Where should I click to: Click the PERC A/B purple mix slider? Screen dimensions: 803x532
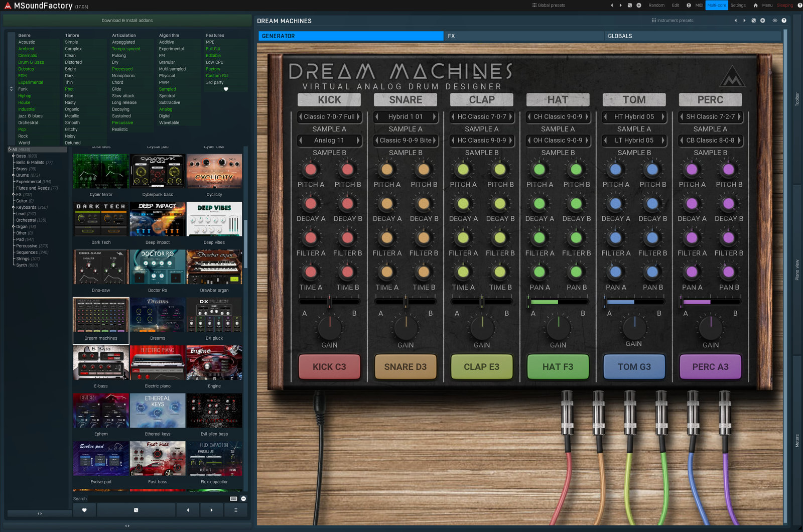(710, 302)
